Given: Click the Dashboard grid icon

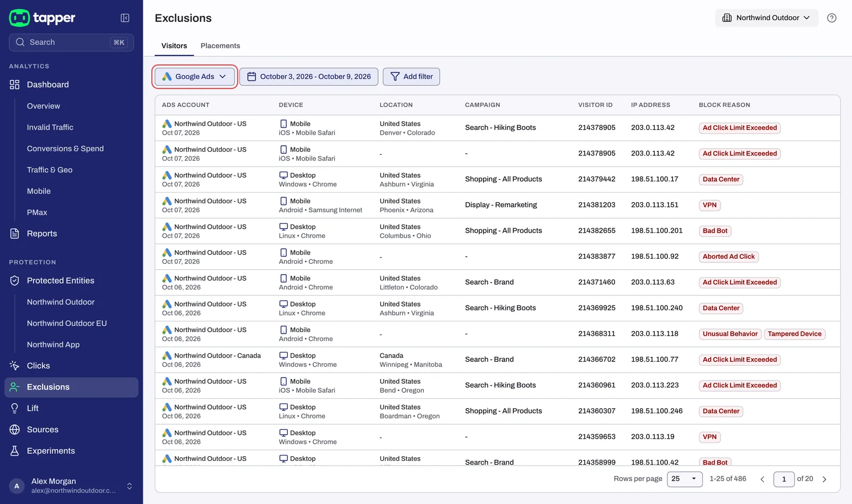Looking at the screenshot, I should [15, 85].
